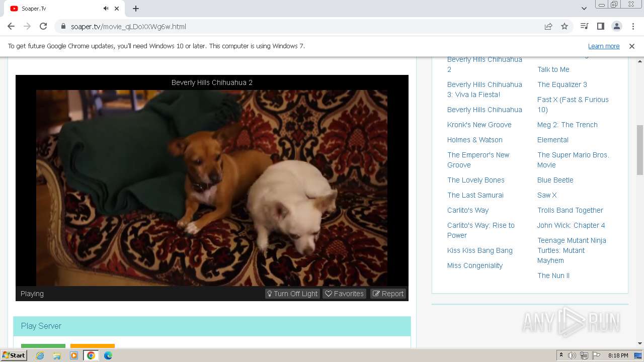Open Meg 2: The Trench link
644x362 pixels.
pyautogui.click(x=567, y=125)
